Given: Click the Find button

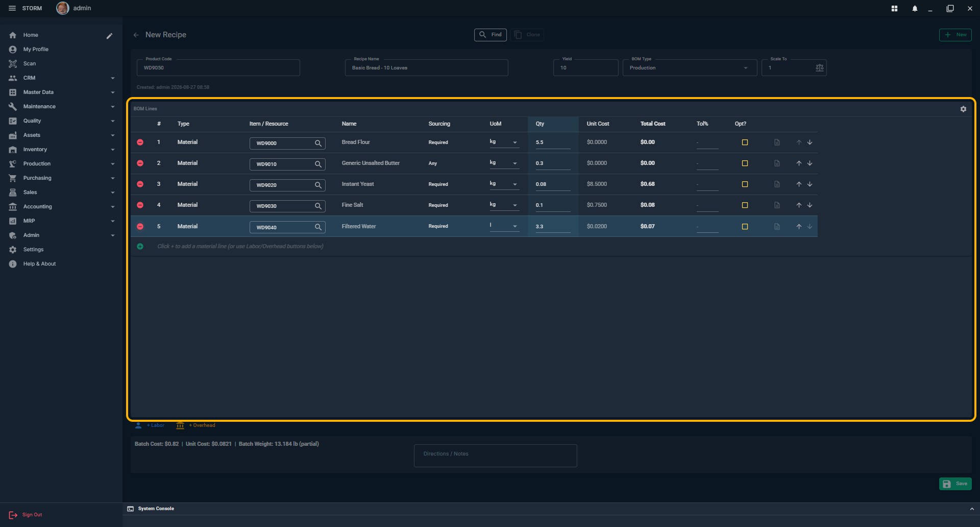Looking at the screenshot, I should click(x=491, y=35).
